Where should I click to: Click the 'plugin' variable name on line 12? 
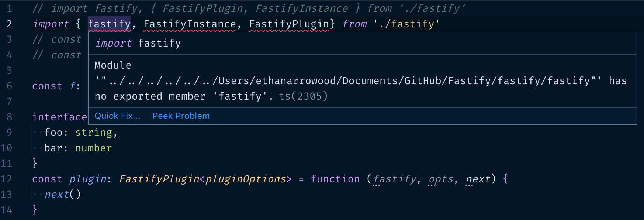[88, 179]
